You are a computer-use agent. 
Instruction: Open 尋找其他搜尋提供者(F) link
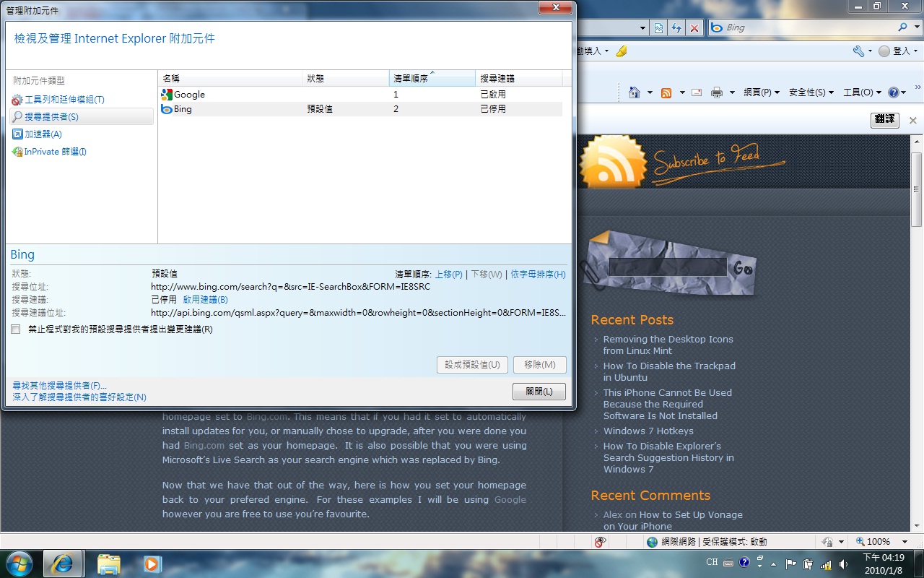click(59, 386)
